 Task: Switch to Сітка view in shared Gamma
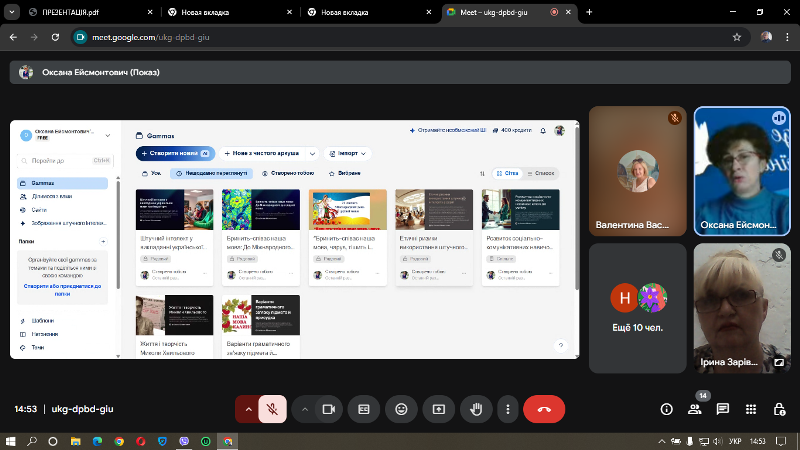[x=508, y=173]
